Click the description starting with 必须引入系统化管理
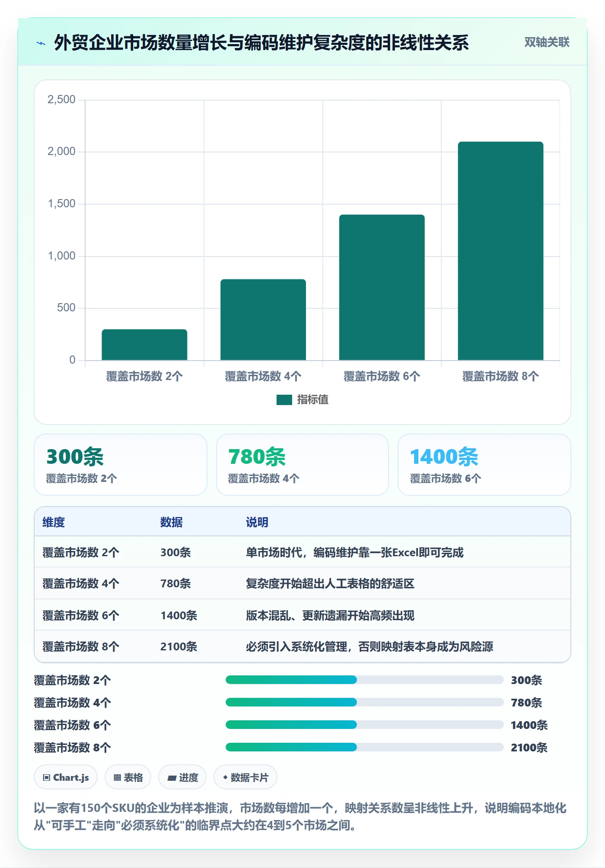605x868 pixels. [x=369, y=646]
